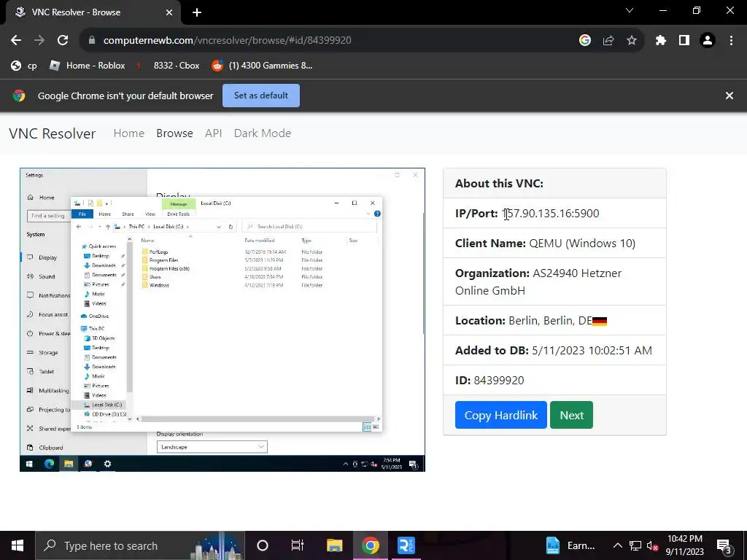Click the Location Berlin, Berlin, DE text
747x560 pixels.
pyautogui.click(x=531, y=321)
